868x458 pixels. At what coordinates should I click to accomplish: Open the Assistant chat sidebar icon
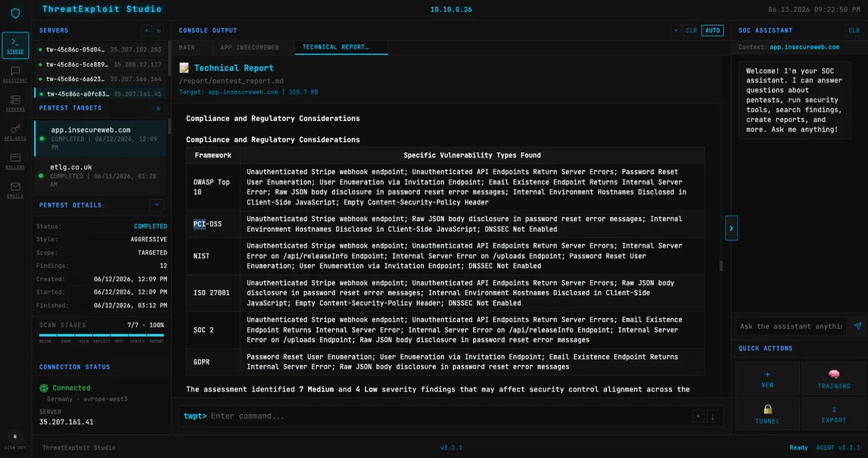[x=15, y=74]
